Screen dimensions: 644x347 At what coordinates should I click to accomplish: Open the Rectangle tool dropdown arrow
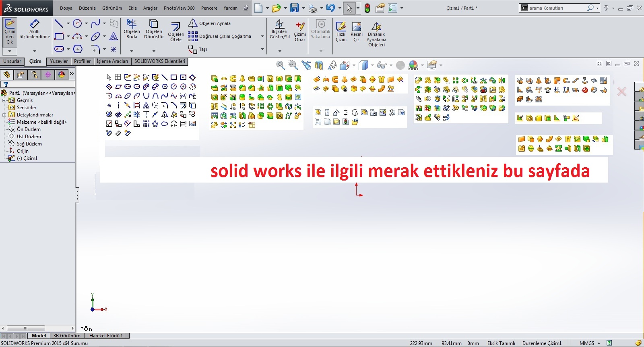(68, 36)
